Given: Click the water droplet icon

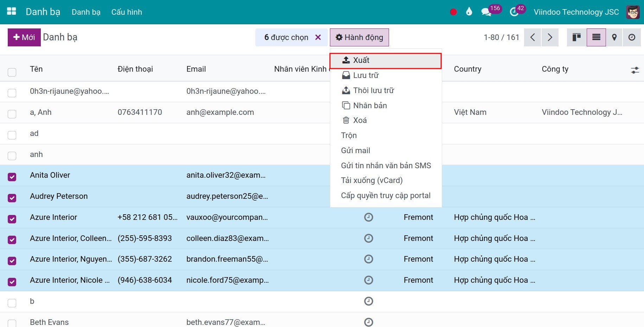Looking at the screenshot, I should (x=469, y=12).
